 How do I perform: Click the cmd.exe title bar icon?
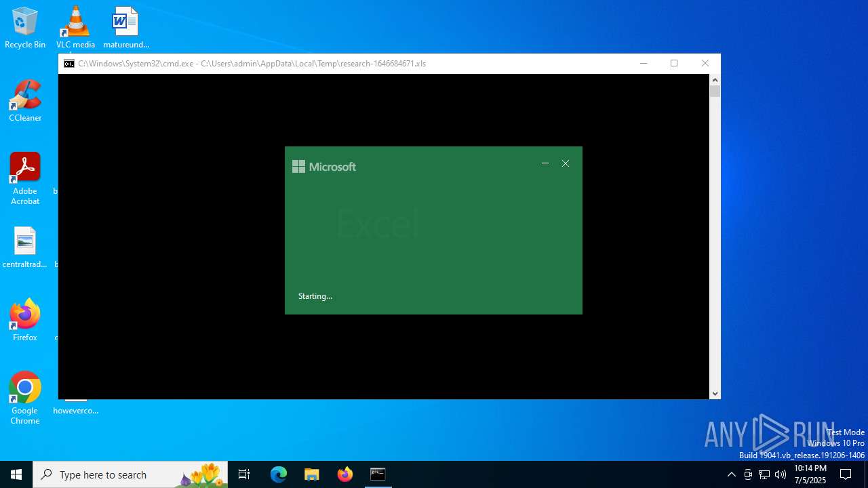click(x=69, y=64)
